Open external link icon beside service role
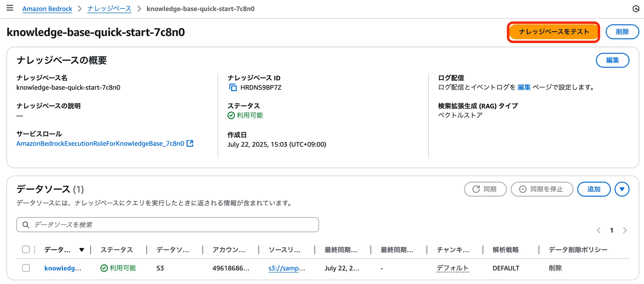 [190, 143]
